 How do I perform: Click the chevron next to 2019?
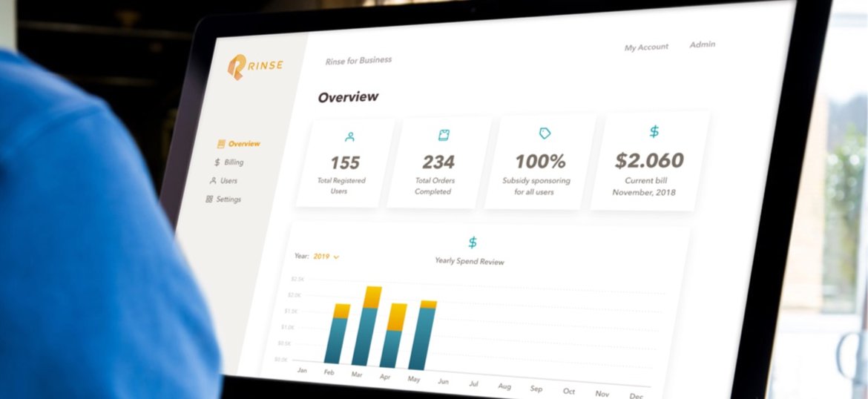point(336,257)
